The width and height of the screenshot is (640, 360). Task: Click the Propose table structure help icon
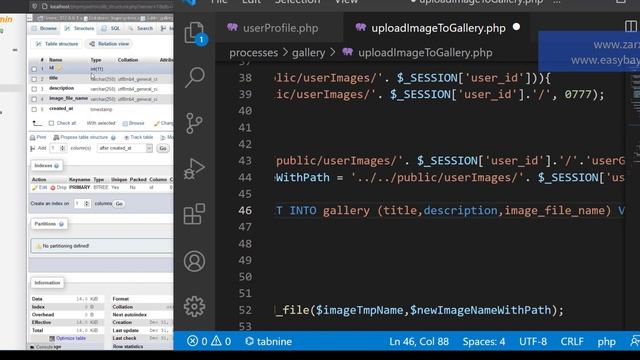pos(113,138)
